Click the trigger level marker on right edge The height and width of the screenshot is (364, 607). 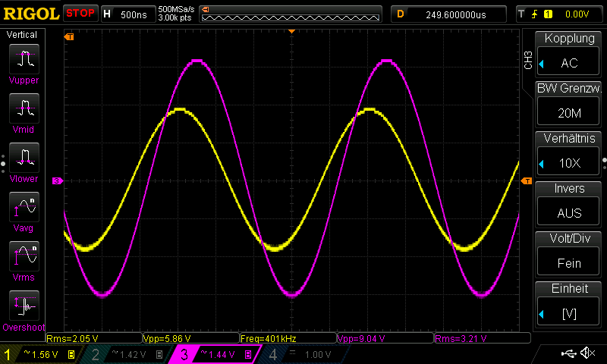pyautogui.click(x=527, y=180)
